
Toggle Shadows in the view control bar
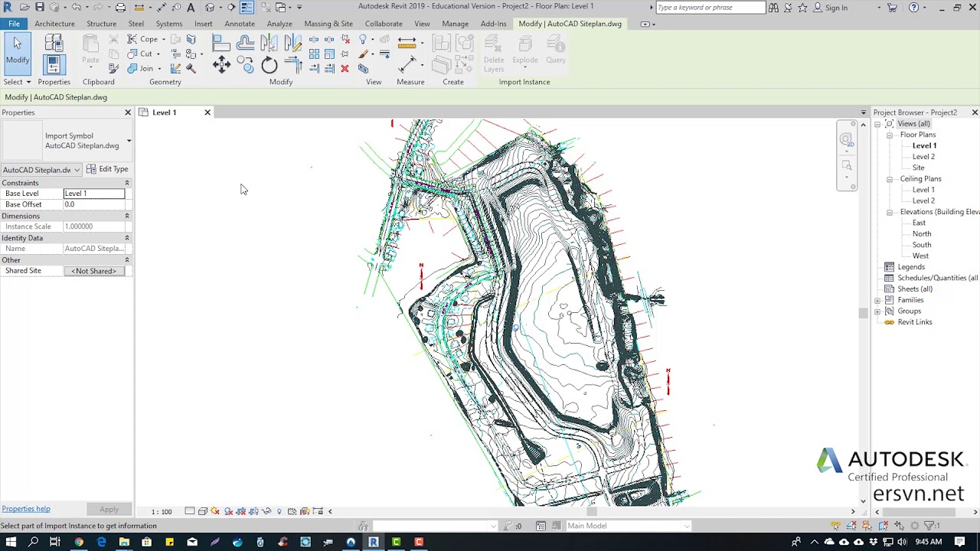point(228,511)
